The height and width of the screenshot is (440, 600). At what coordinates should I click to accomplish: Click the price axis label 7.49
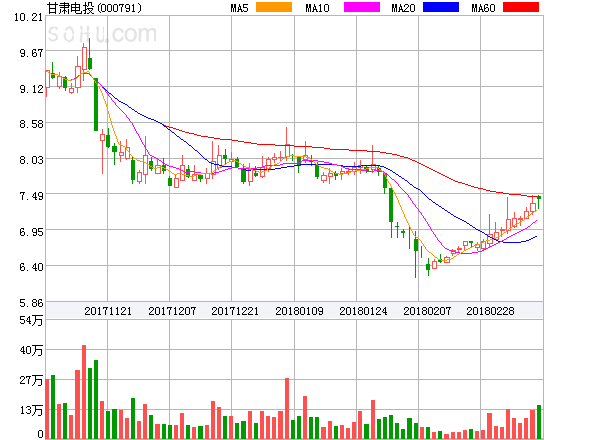click(31, 196)
